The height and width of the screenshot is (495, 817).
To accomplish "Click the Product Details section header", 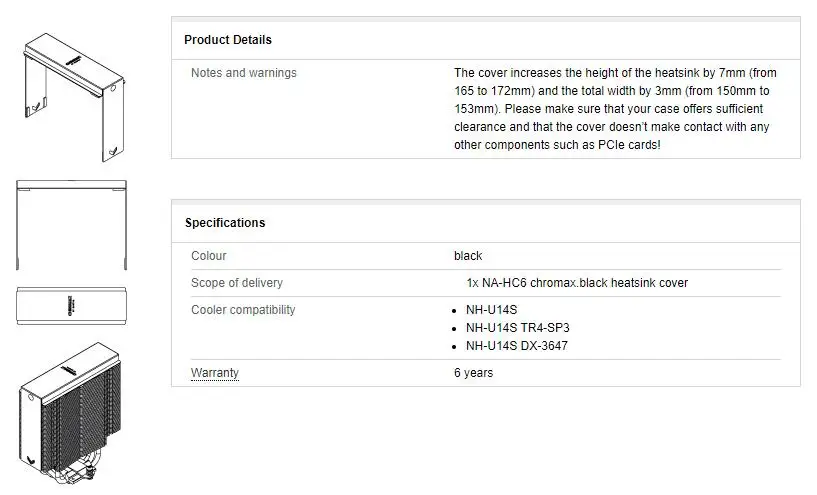I will coord(228,40).
